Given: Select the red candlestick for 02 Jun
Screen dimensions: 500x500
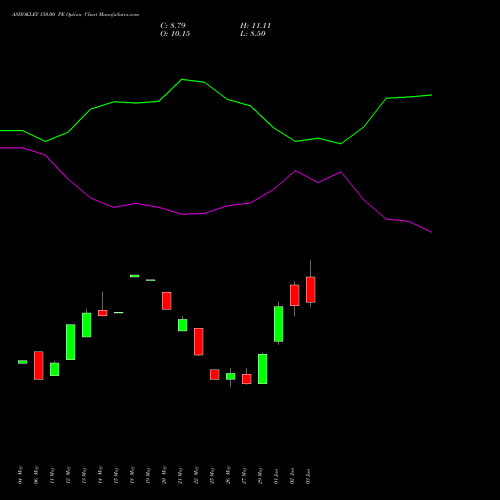Looking at the screenshot, I should click(295, 295).
